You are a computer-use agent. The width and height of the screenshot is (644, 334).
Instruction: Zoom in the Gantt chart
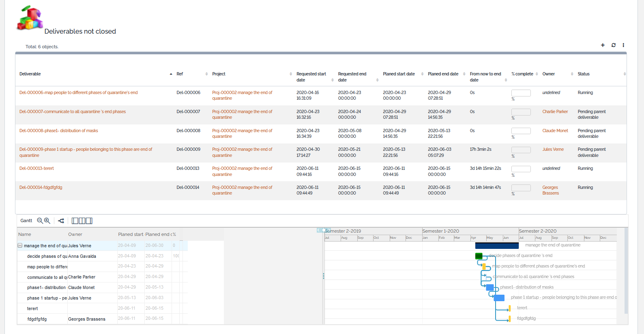click(47, 221)
